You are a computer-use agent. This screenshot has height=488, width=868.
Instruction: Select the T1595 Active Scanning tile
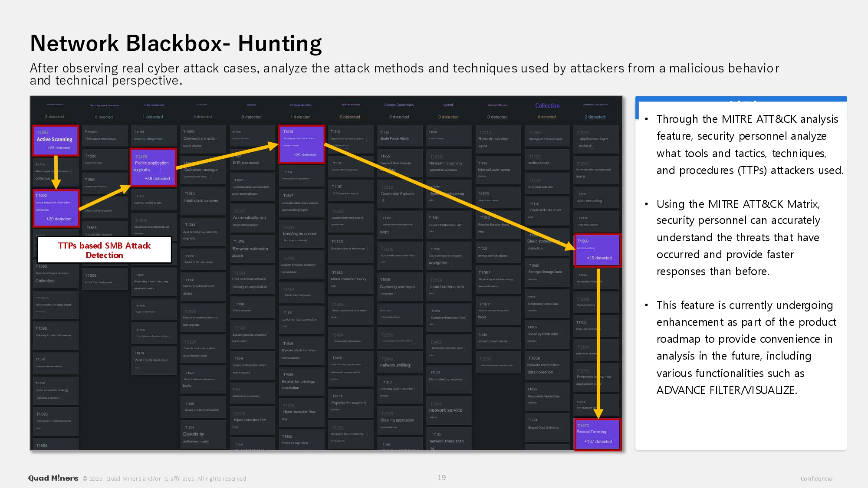56,140
